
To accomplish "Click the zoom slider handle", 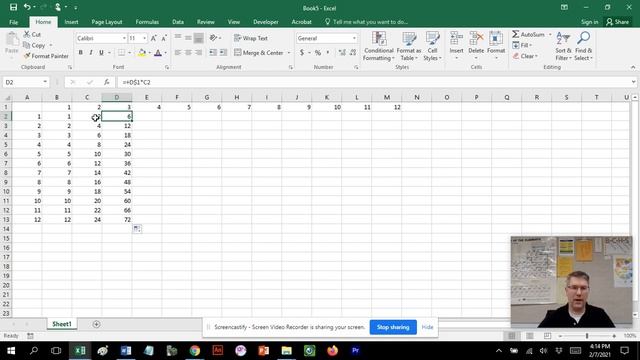I will (587, 336).
